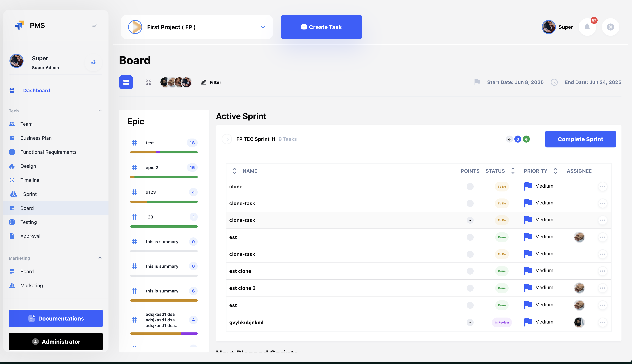Collapse the Marketing section chevron
The height and width of the screenshot is (364, 632).
(100, 258)
